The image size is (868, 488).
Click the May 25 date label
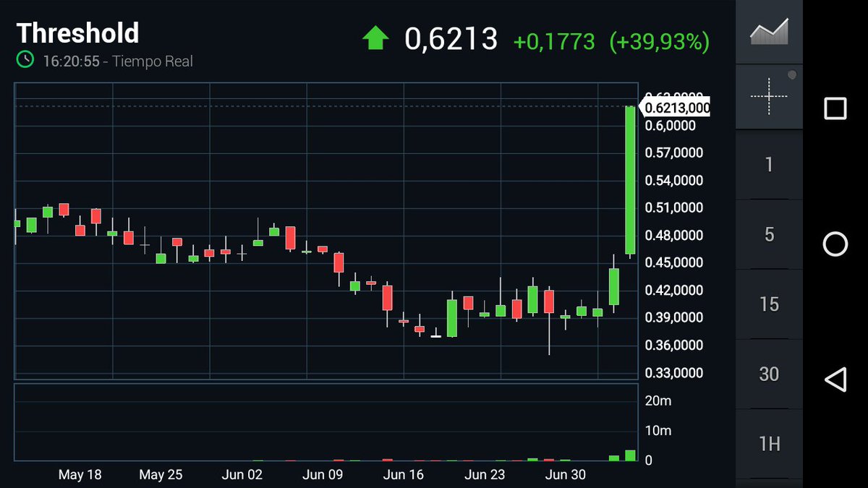161,475
